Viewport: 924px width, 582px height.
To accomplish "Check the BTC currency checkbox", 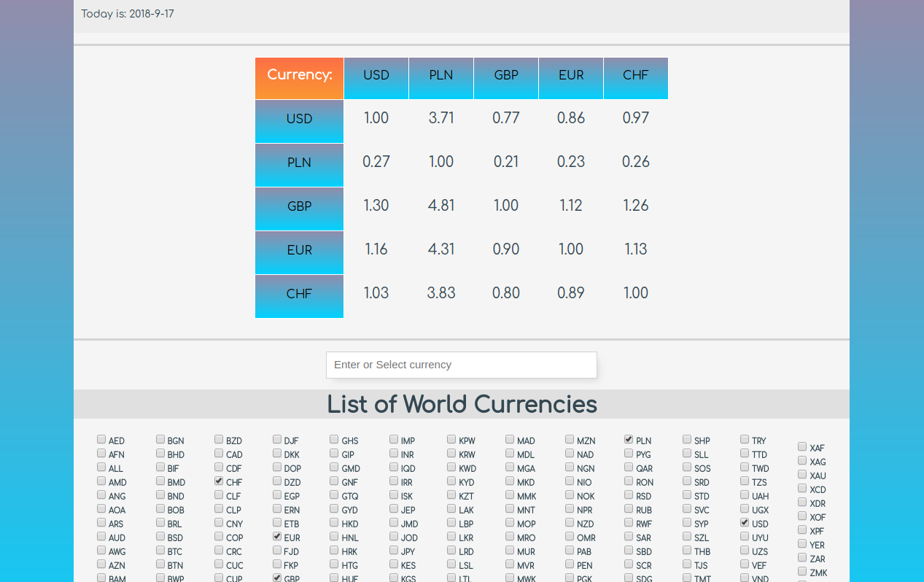I will (160, 550).
